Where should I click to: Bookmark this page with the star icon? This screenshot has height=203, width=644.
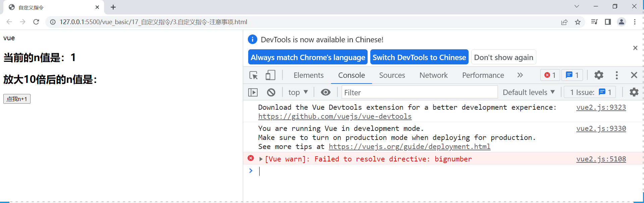point(578,22)
